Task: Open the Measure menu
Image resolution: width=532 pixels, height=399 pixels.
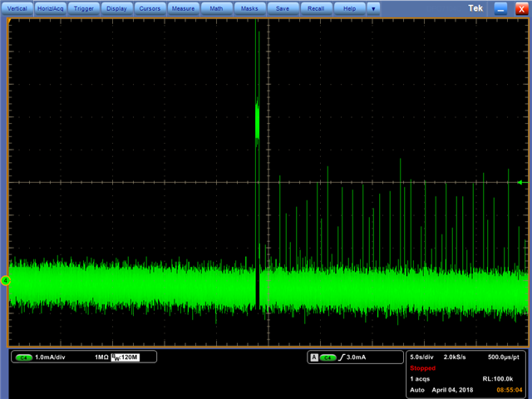Action: (x=183, y=8)
